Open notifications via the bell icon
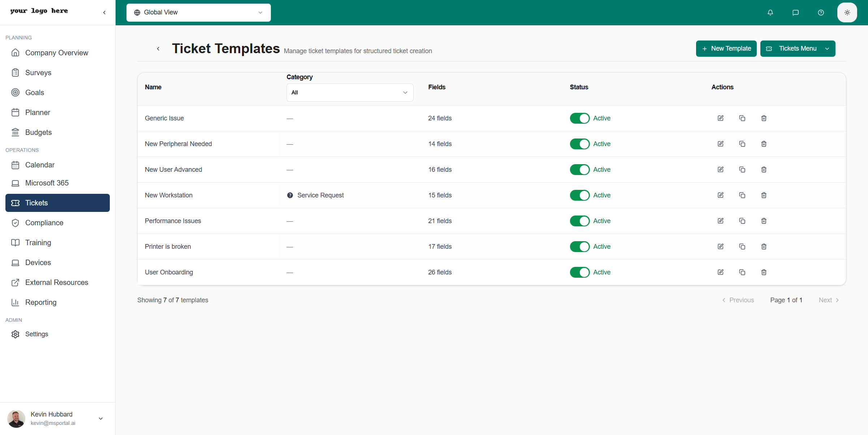The image size is (868, 435). (x=770, y=12)
